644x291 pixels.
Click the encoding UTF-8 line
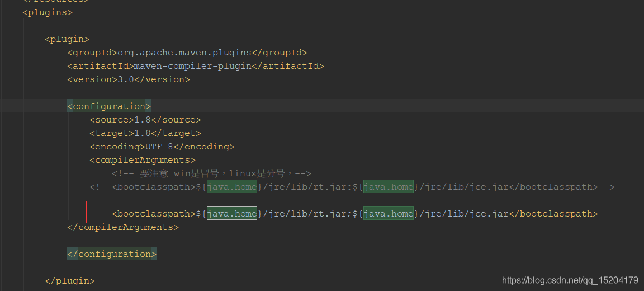(x=162, y=146)
